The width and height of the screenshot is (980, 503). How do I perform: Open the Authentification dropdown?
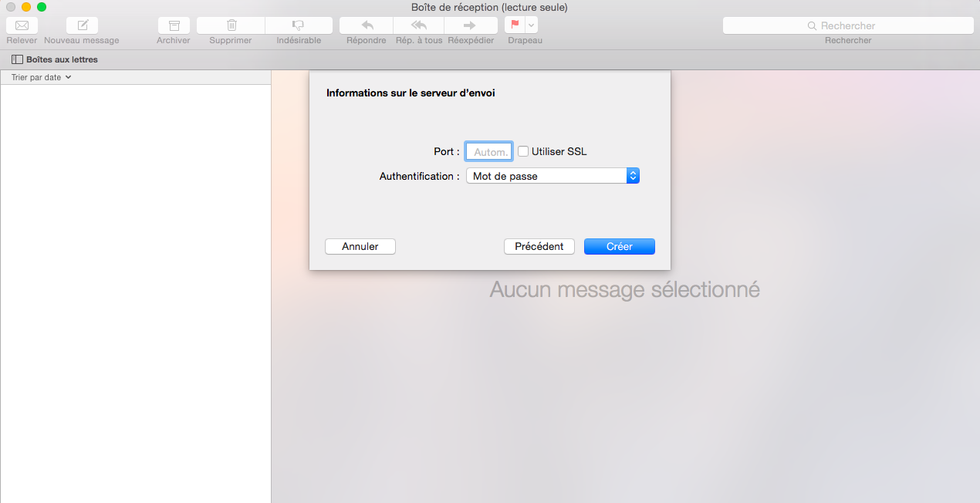[553, 176]
